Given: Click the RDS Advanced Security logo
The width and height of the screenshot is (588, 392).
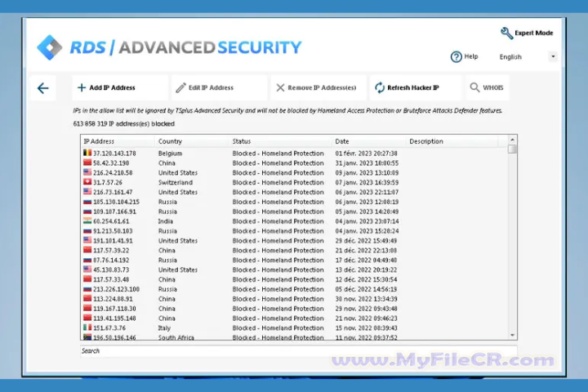Looking at the screenshot, I should (x=169, y=47).
